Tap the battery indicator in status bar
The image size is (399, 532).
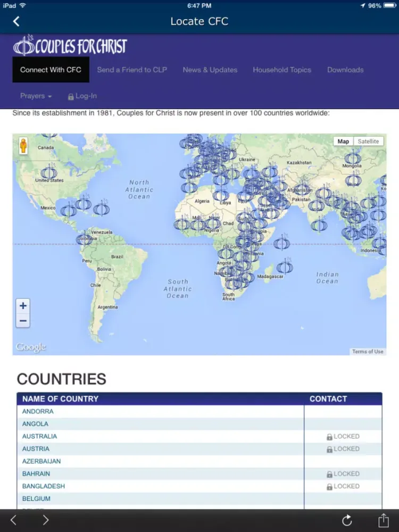389,5
